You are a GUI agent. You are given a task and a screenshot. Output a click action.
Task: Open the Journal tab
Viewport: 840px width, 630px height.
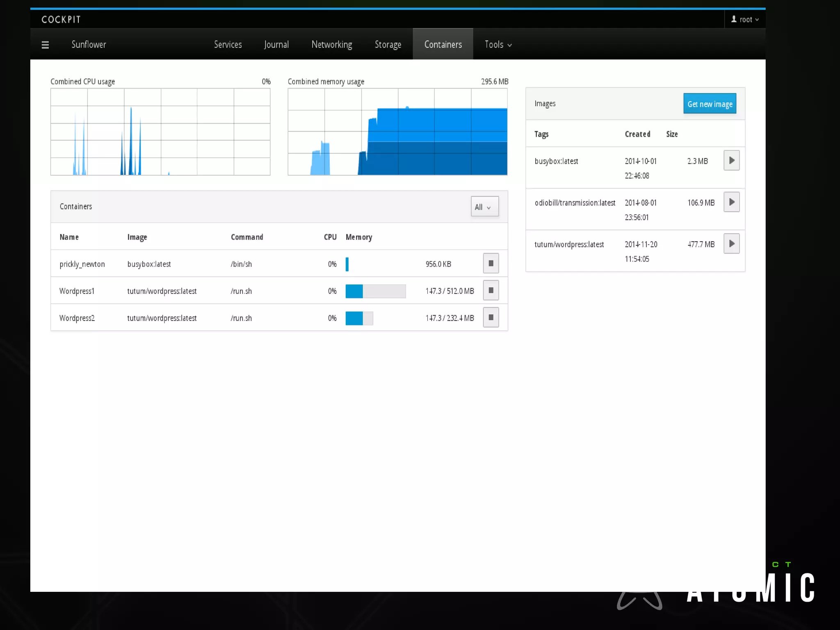(x=276, y=45)
